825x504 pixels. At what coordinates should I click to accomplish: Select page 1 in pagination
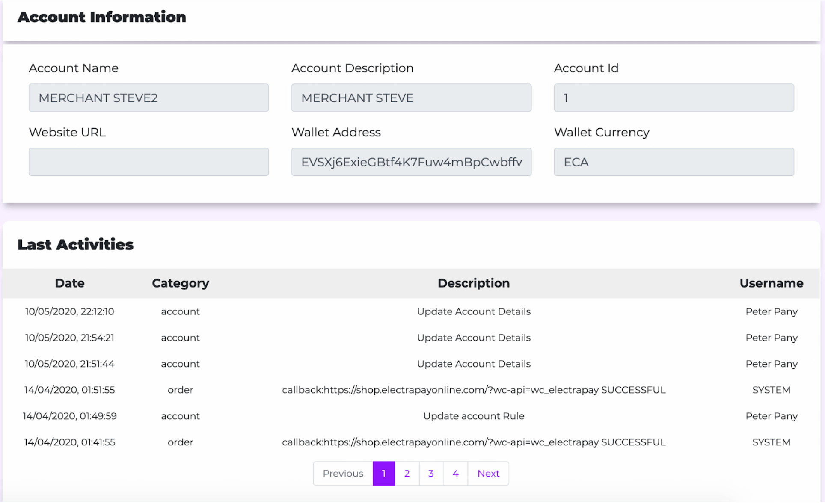pyautogui.click(x=384, y=473)
